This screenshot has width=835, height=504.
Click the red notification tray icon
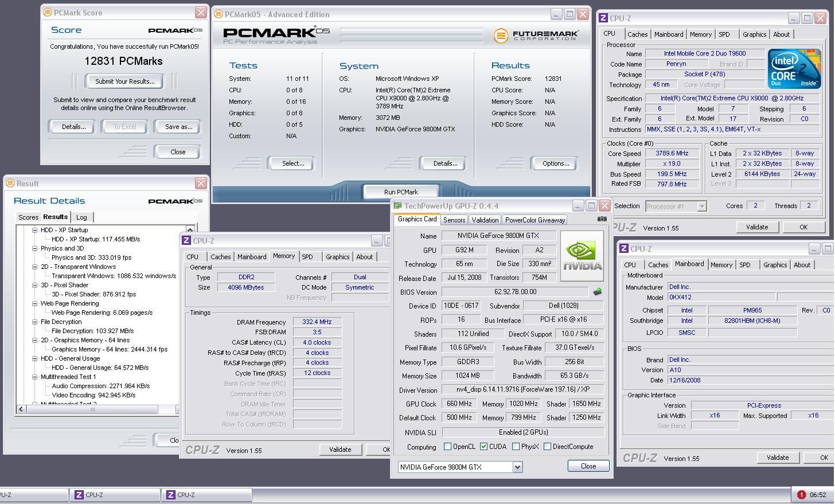point(801,495)
